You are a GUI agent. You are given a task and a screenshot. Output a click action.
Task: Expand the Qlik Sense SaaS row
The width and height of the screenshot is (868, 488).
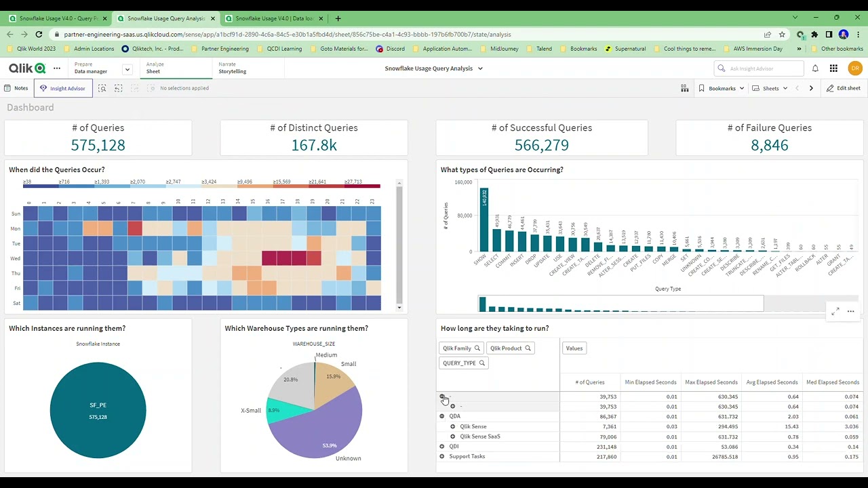click(x=453, y=436)
